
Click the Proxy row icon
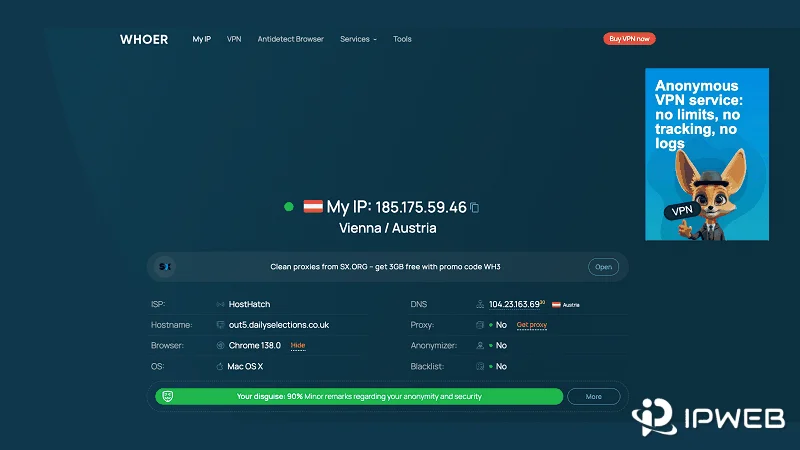(x=480, y=325)
